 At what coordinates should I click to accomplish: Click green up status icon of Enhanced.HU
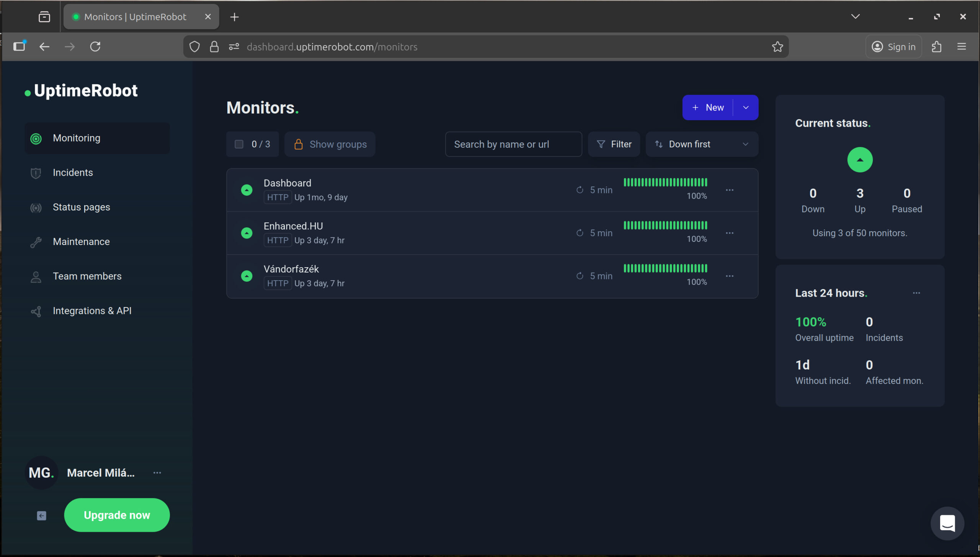tap(247, 233)
